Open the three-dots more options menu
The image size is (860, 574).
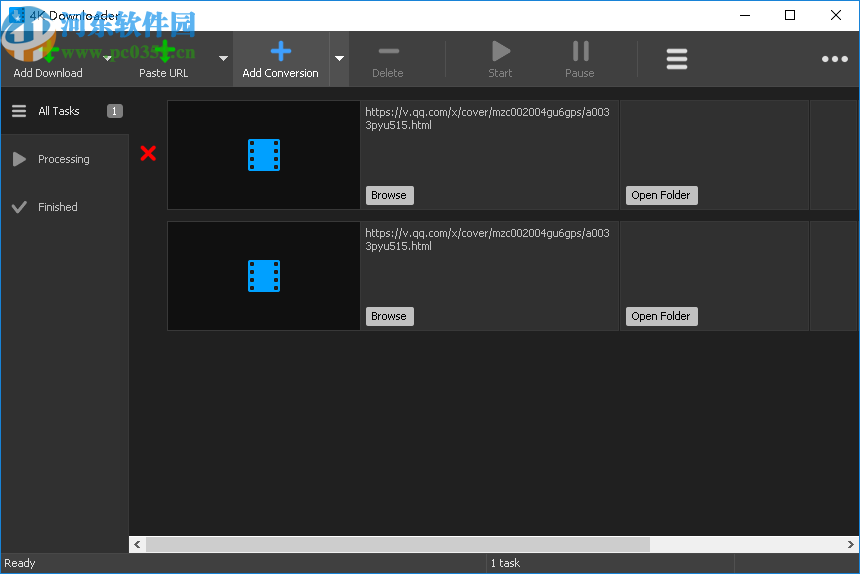pyautogui.click(x=835, y=59)
